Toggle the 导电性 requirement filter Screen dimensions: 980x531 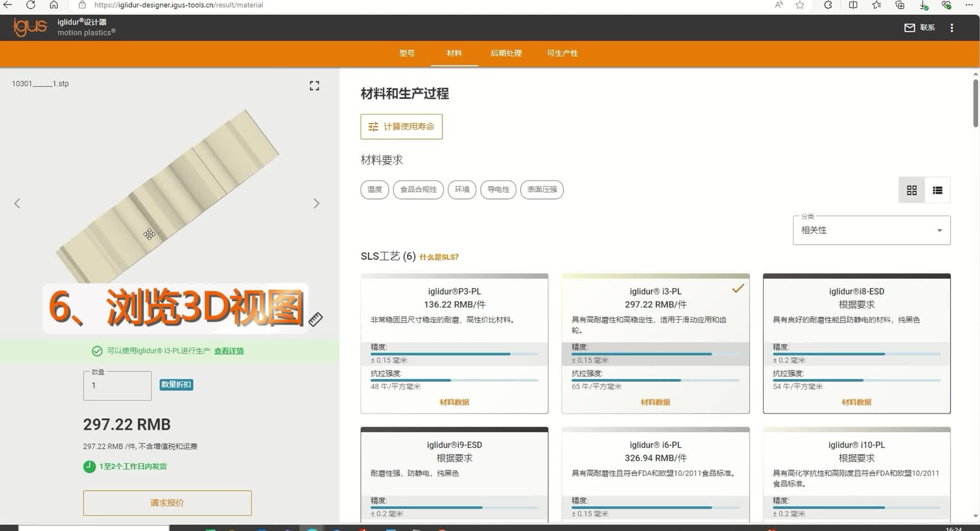(498, 189)
